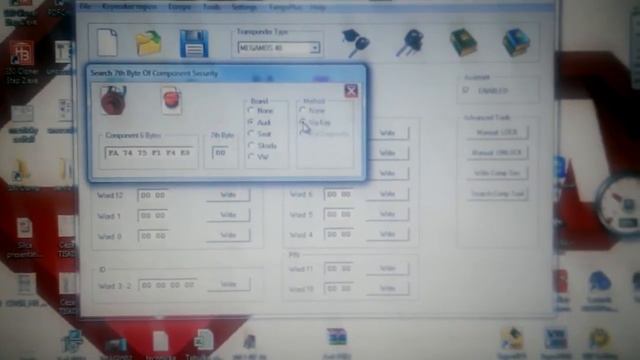Click Write button for Word 5
The width and height of the screenshot is (640, 360).
[387, 213]
